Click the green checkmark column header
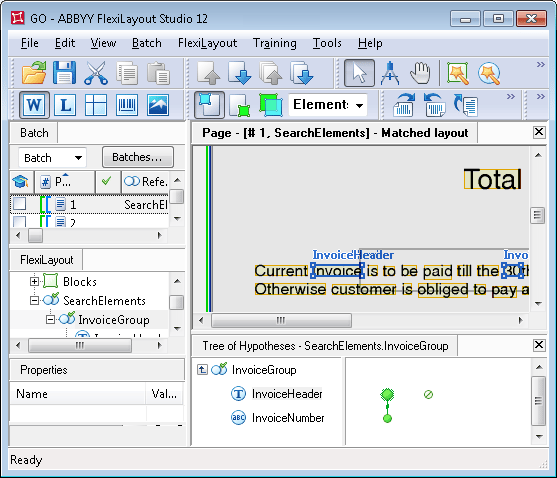The width and height of the screenshot is (557, 478). click(x=108, y=182)
